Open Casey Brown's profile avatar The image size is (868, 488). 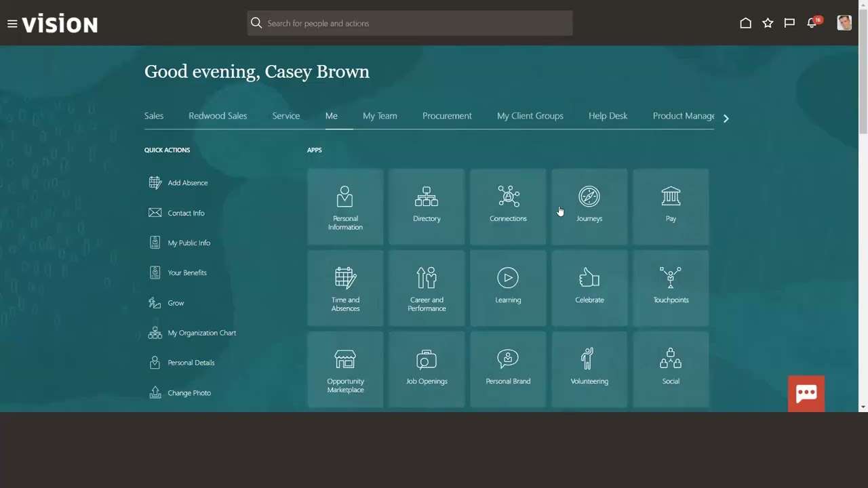click(844, 23)
